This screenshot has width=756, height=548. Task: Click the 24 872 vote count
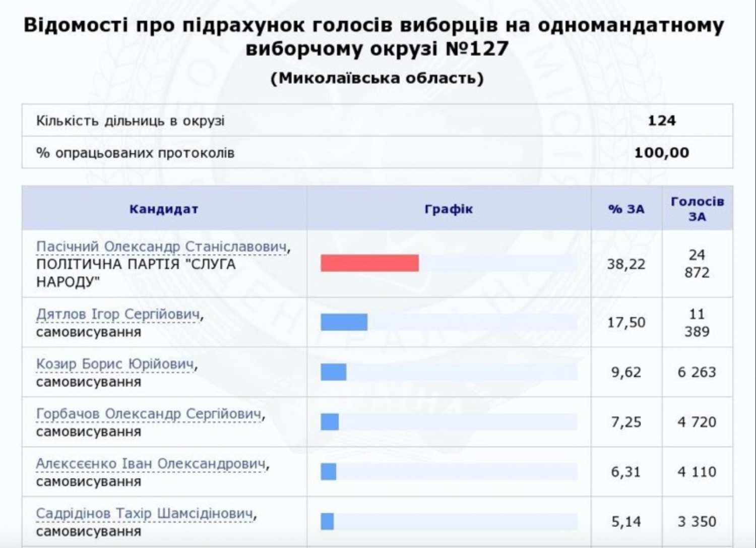pos(697,264)
